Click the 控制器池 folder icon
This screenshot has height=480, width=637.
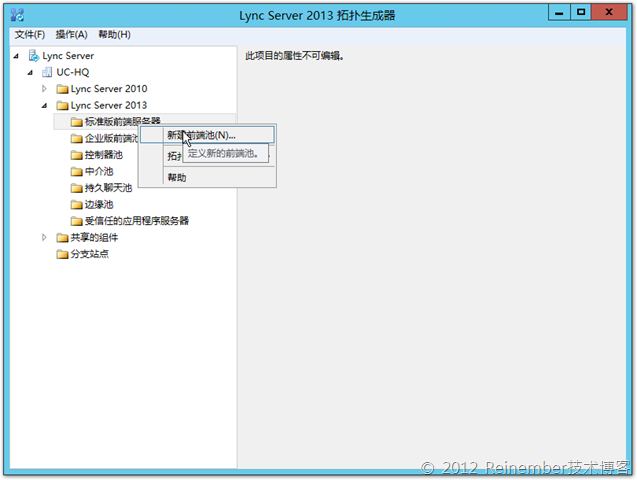[x=76, y=155]
